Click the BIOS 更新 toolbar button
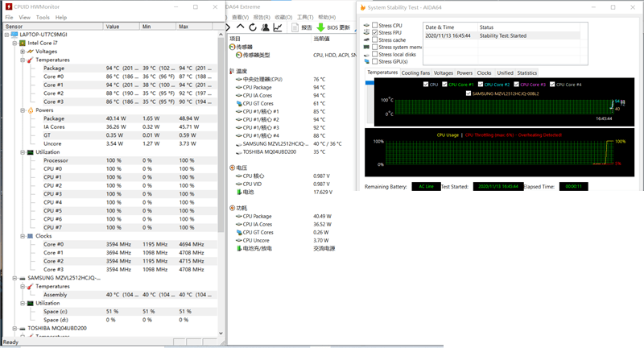Screen dimensions: 644x348 click(x=333, y=27)
